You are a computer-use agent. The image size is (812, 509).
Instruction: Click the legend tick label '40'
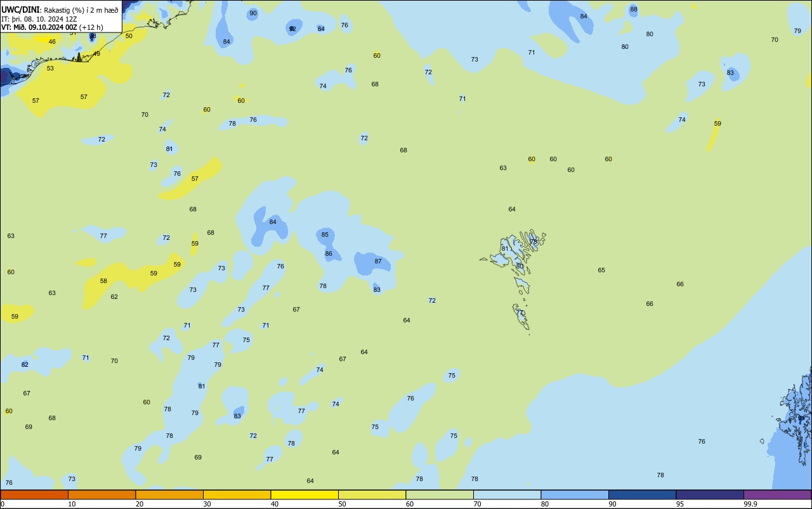[275, 504]
